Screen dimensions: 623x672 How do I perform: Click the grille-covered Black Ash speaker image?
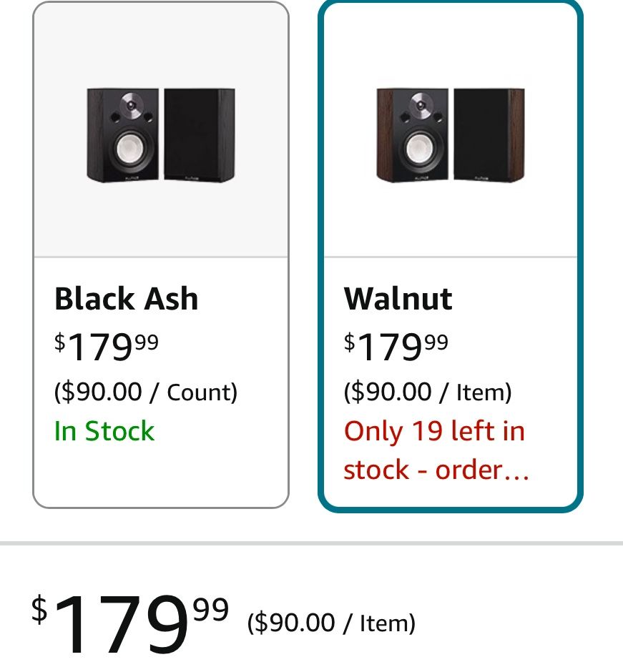tap(199, 134)
